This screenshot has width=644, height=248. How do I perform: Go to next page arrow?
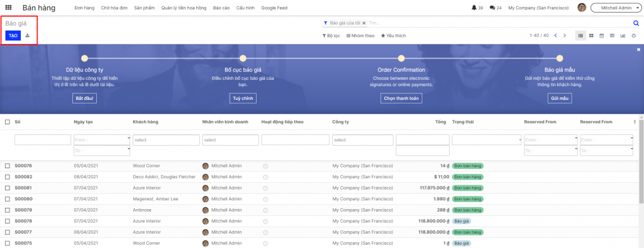(x=565, y=36)
